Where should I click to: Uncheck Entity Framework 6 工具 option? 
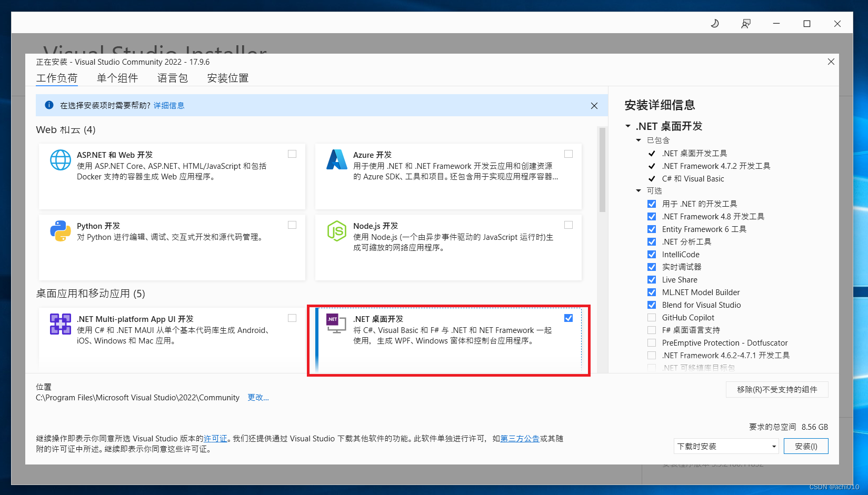(652, 229)
